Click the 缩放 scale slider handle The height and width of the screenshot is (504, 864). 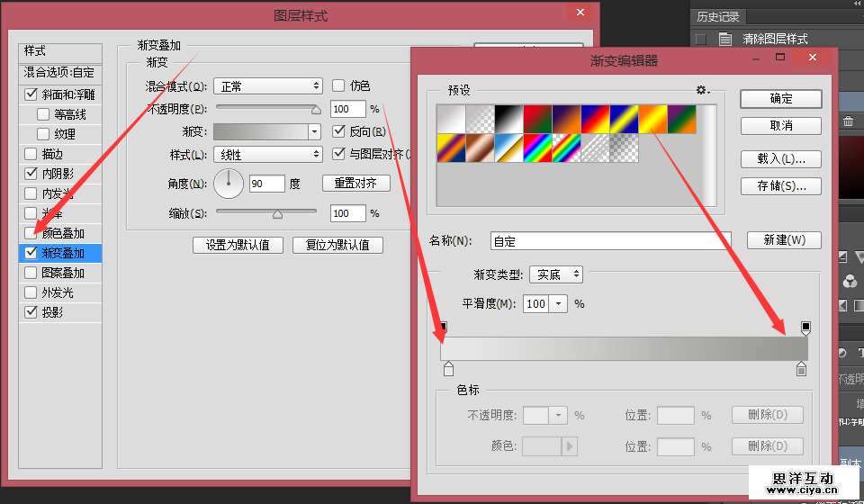coord(277,214)
